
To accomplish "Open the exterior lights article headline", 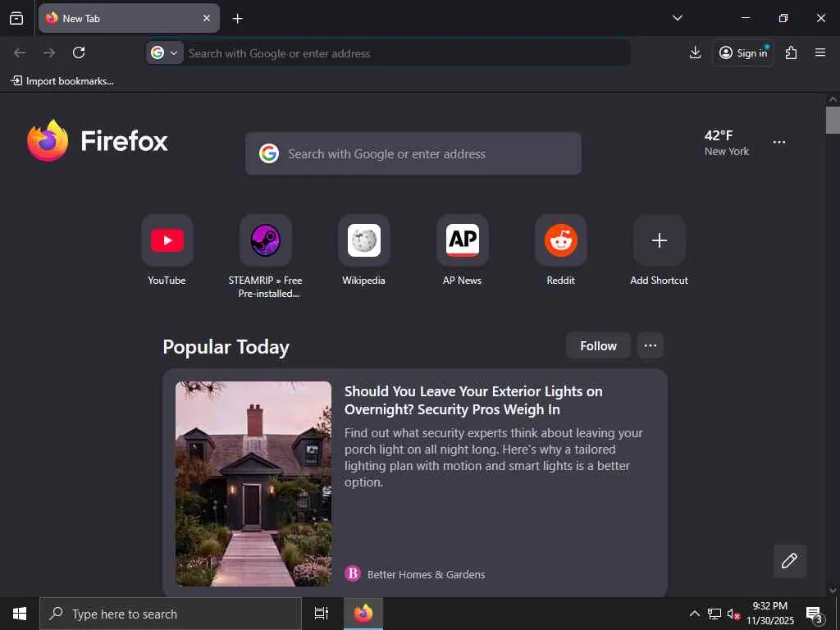I will point(473,400).
